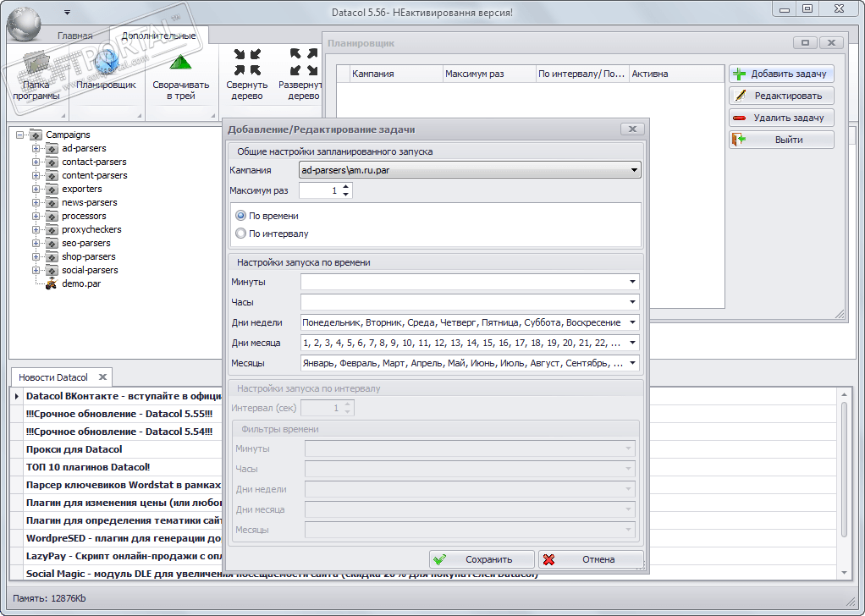The width and height of the screenshot is (865, 616).
Task: Maximize the Планировщик window
Action: click(x=806, y=43)
